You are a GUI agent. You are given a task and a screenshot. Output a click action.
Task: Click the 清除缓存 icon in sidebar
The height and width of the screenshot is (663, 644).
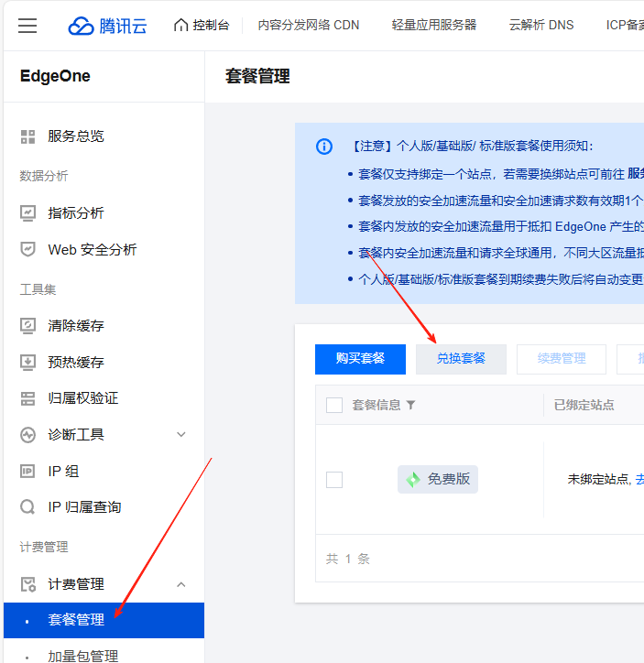pyautogui.click(x=28, y=326)
